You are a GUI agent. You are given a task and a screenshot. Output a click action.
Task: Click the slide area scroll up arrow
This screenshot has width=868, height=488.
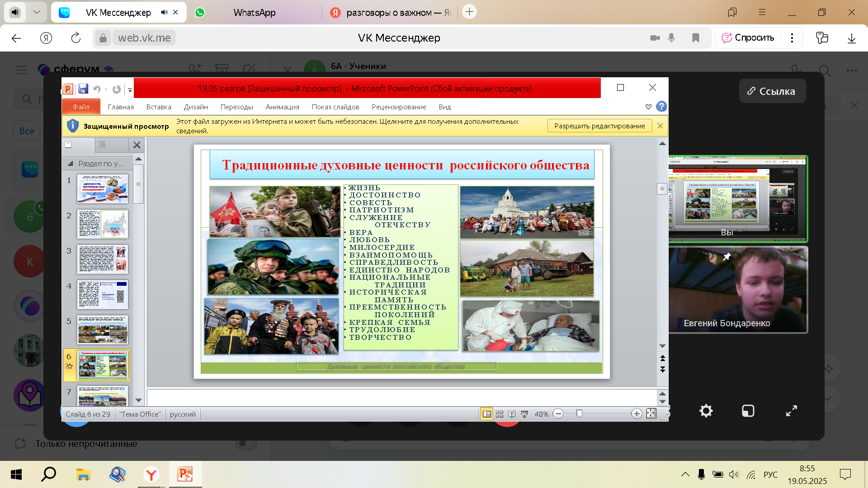coord(662,144)
